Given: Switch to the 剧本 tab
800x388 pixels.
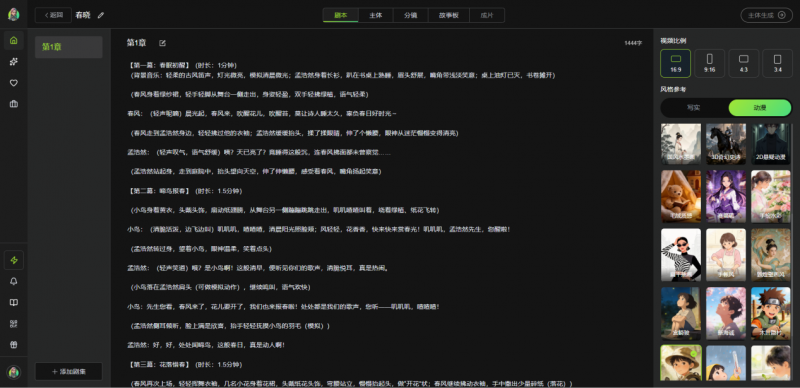Looking at the screenshot, I should [x=340, y=15].
